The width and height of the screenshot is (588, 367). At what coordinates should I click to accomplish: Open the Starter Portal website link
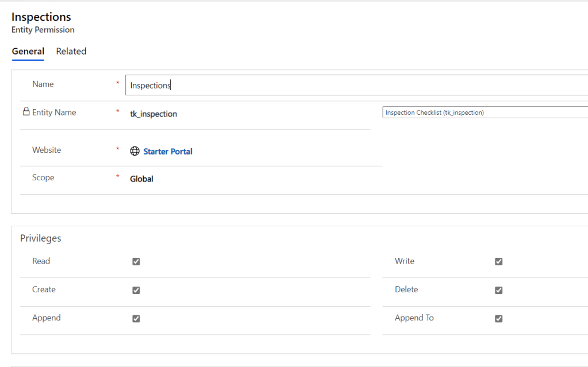pyautogui.click(x=168, y=152)
